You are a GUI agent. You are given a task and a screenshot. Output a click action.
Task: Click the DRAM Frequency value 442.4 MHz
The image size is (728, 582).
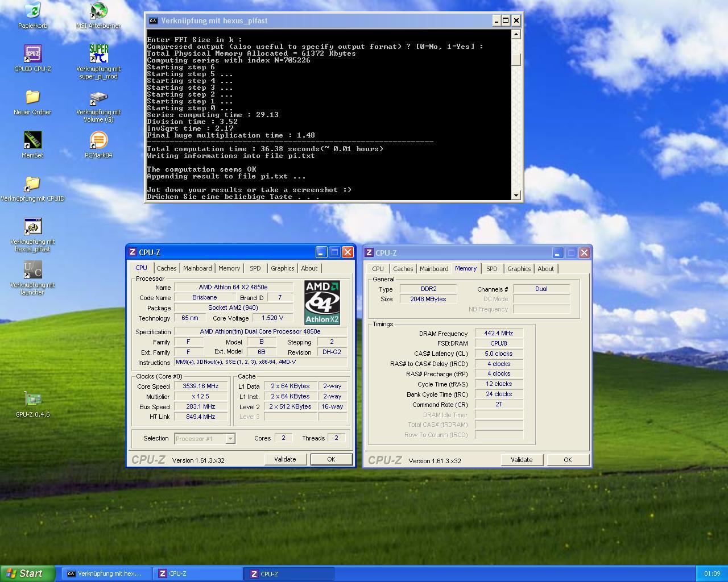click(499, 334)
